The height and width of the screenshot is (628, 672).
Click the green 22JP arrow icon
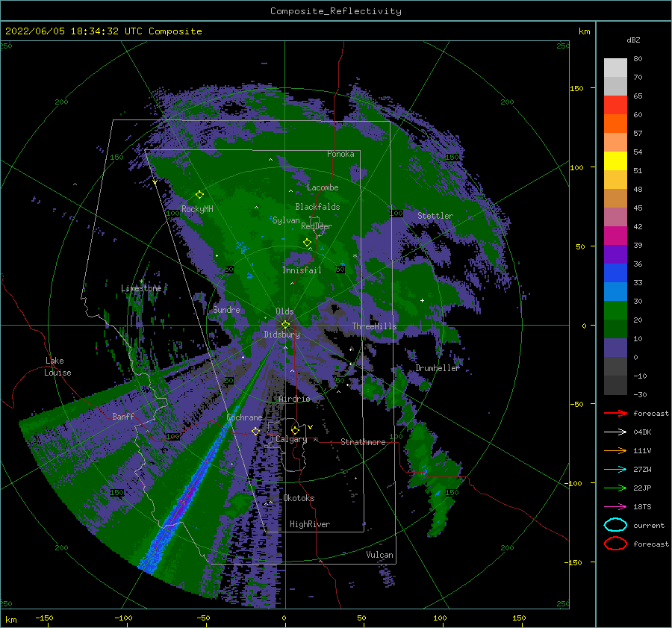tap(615, 488)
